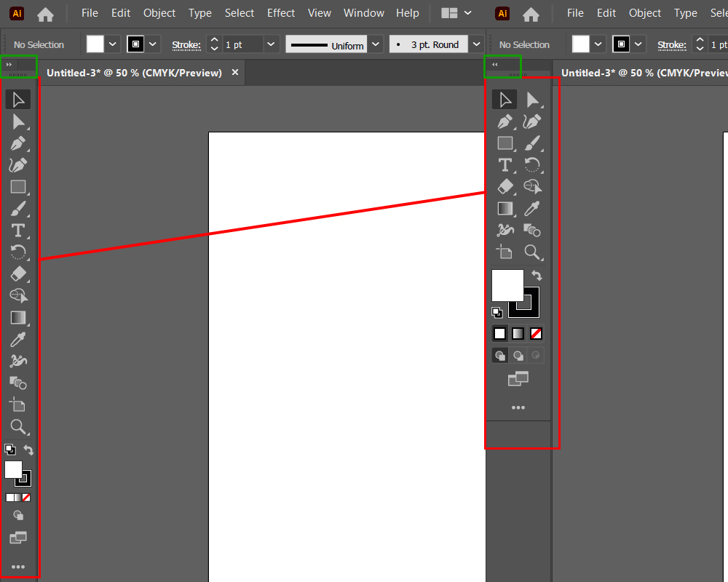The height and width of the screenshot is (582, 728).
Task: Select the Eraser tool in left toolbar
Action: pos(18,274)
